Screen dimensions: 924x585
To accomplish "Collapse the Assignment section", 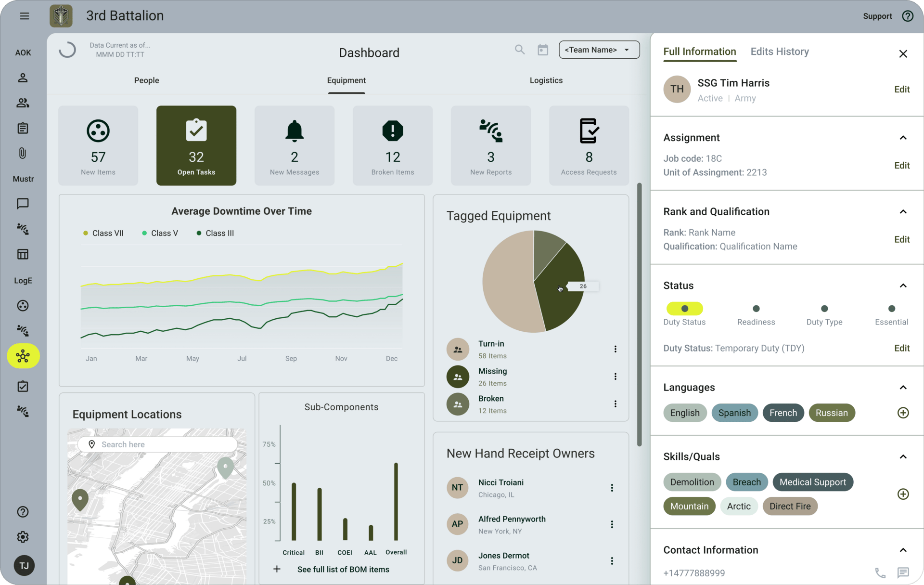I will [903, 138].
